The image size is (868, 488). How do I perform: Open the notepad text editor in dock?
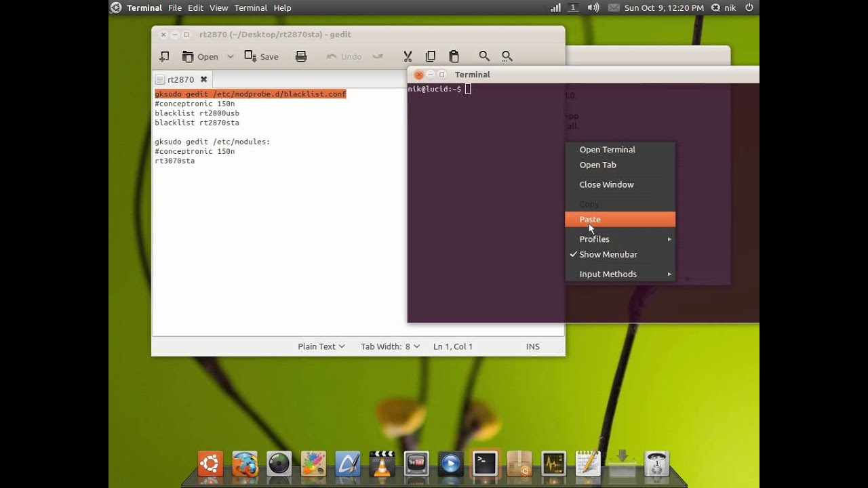[x=588, y=464]
